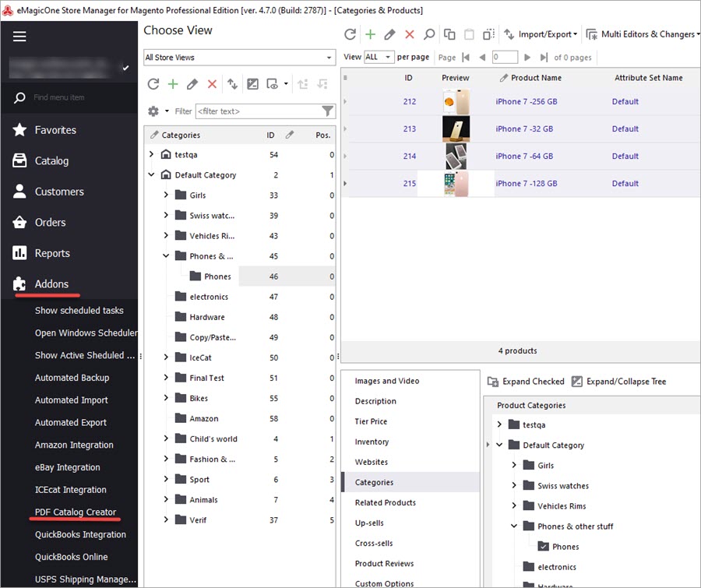The height and width of the screenshot is (588, 701).
Task: Refresh the products grid
Action: coord(350,34)
